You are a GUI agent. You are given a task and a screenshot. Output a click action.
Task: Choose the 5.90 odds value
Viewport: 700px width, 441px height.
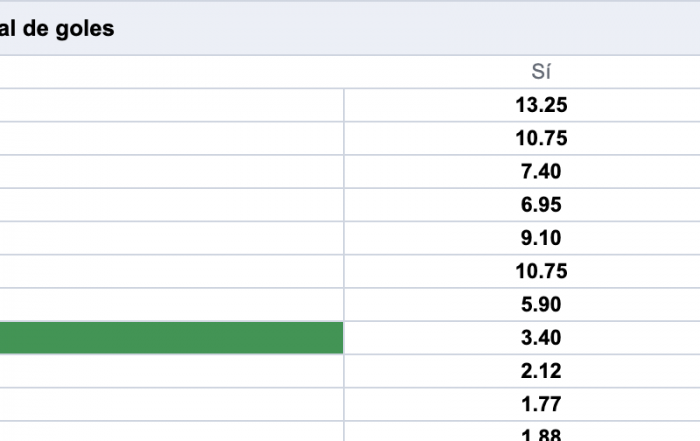coord(541,304)
